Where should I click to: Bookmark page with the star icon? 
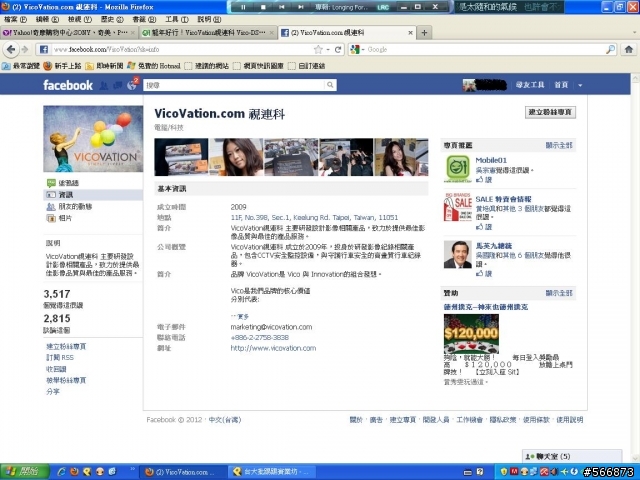(x=318, y=49)
